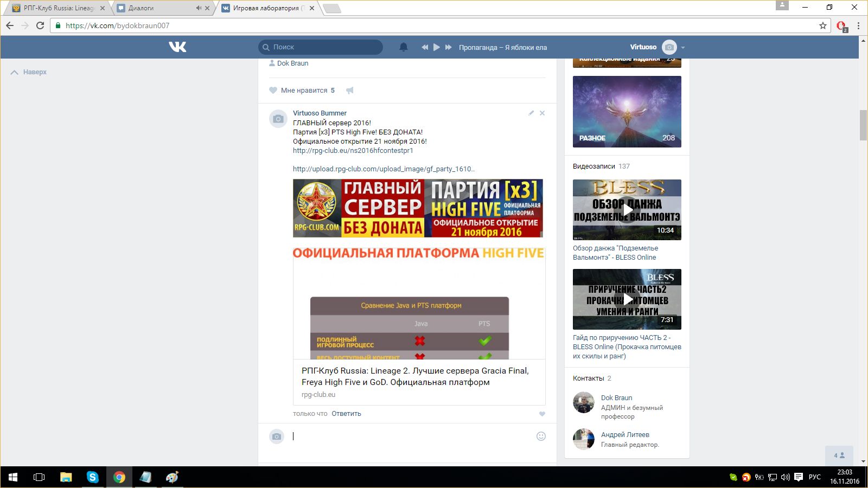The height and width of the screenshot is (488, 868).
Task: Play previous track in header player
Action: (425, 47)
